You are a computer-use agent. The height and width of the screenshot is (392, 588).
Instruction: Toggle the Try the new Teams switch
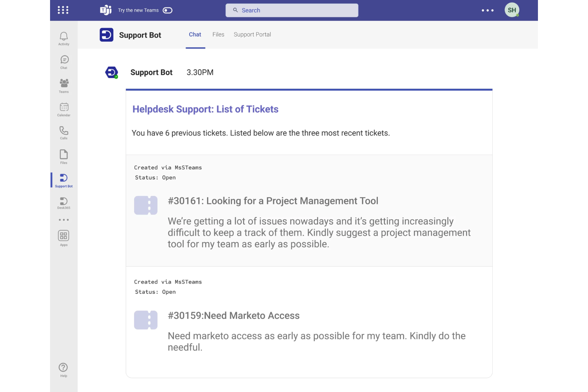[x=168, y=10]
